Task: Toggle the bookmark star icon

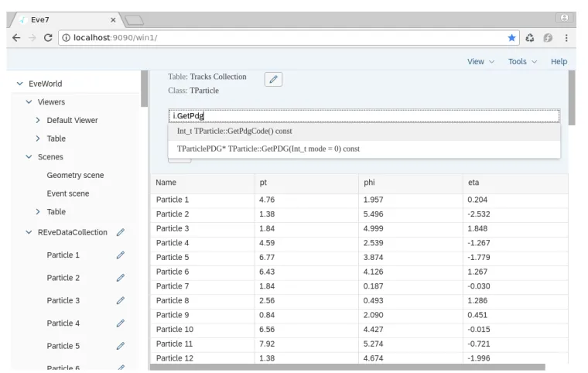Action: [x=511, y=37]
